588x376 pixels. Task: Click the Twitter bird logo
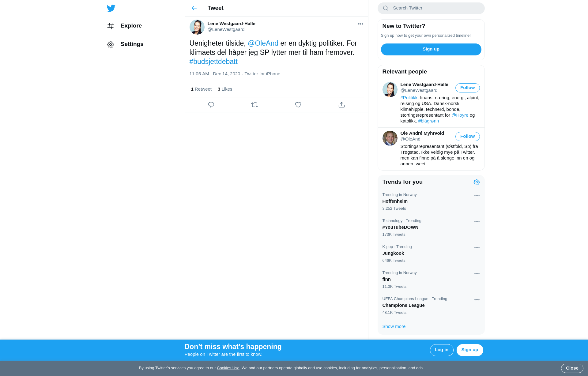(x=111, y=8)
